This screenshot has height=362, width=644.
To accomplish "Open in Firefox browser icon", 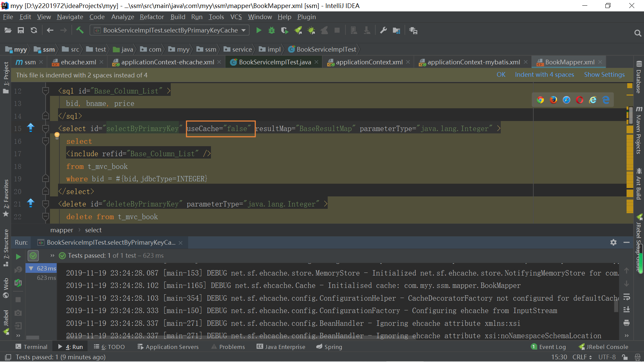I will click(553, 100).
